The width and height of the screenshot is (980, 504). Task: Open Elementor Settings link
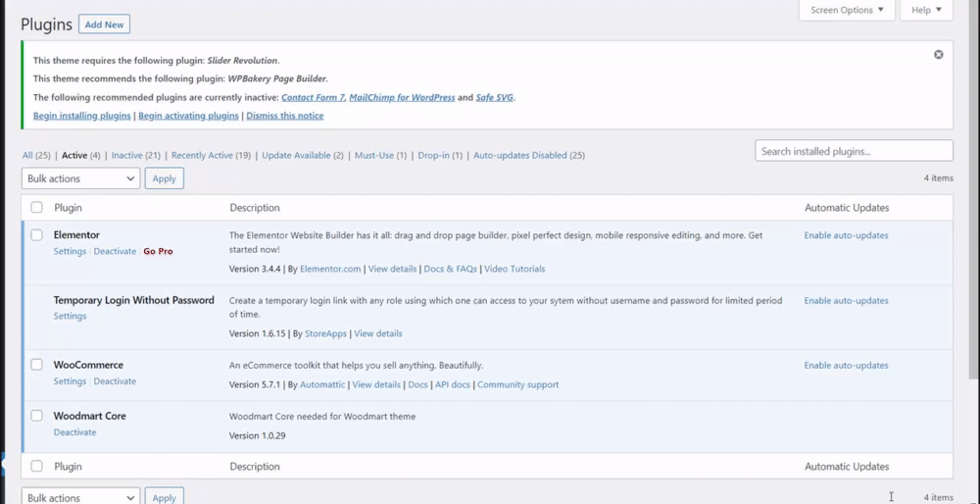(x=70, y=251)
